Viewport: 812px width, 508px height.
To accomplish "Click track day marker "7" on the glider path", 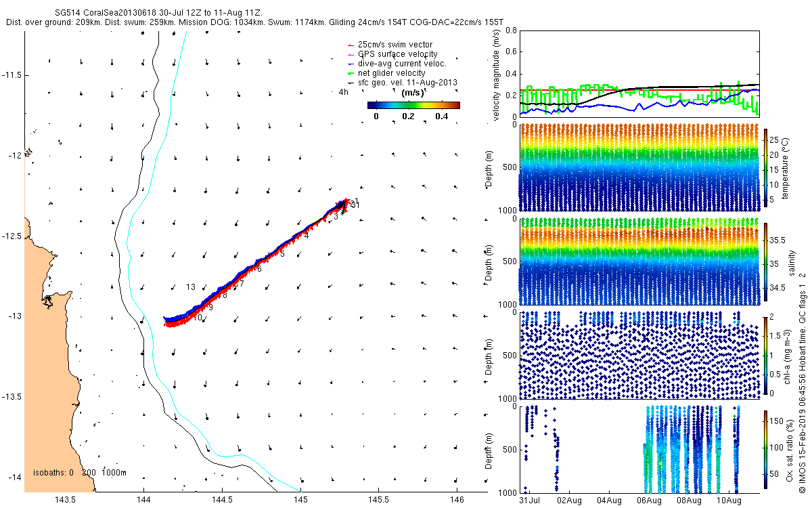I will pos(242,283).
